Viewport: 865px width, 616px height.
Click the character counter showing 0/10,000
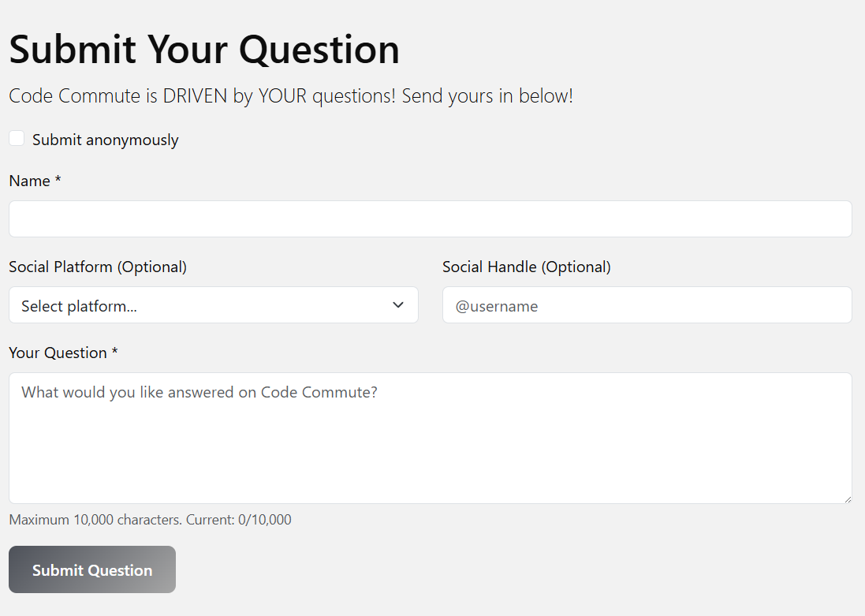pos(150,520)
